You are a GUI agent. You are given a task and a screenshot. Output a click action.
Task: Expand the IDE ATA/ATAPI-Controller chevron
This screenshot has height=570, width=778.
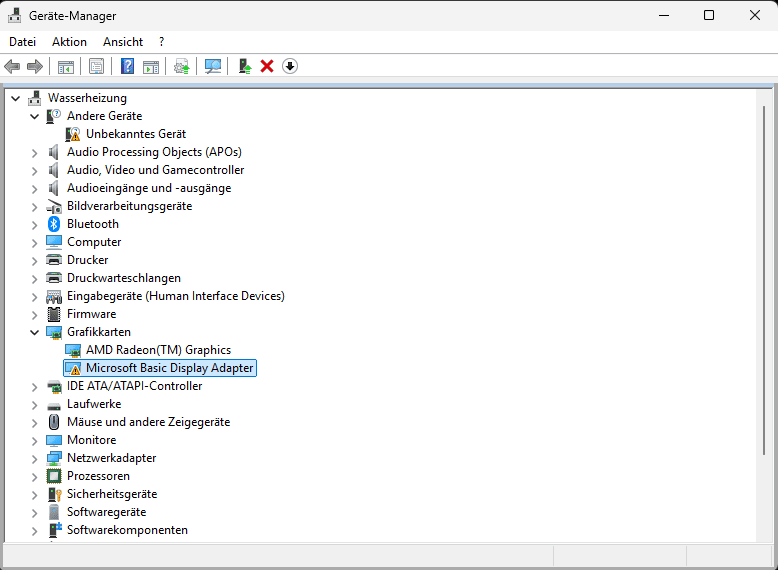pos(34,386)
